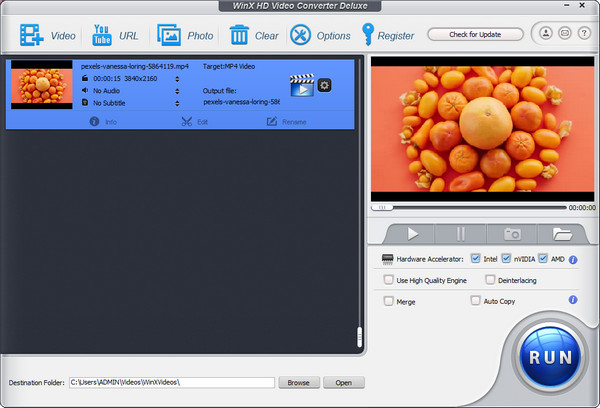Open the YouTube URL downloader
The image size is (600, 408).
[x=103, y=35]
